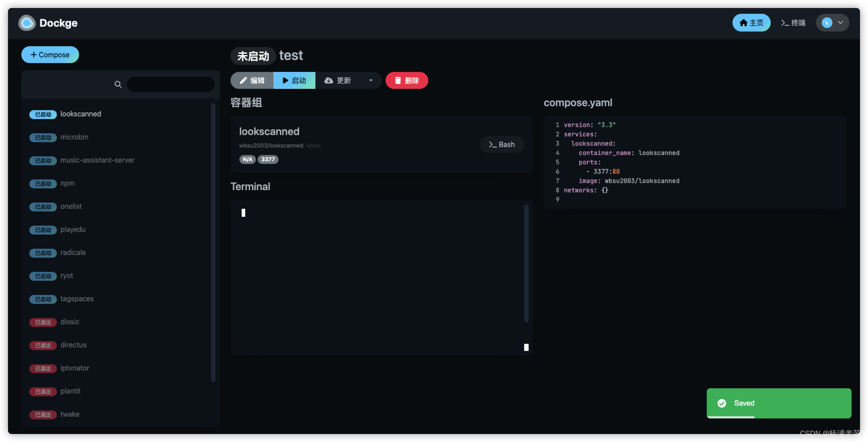The image size is (868, 442).
Task: Click the 更新 update button
Action: point(338,80)
